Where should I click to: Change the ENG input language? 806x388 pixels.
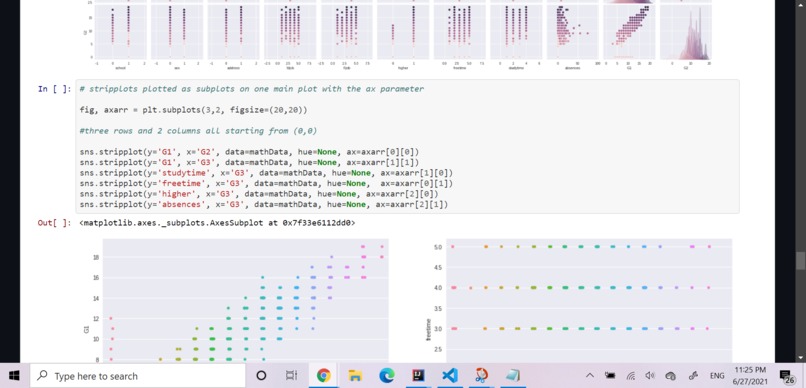click(717, 376)
